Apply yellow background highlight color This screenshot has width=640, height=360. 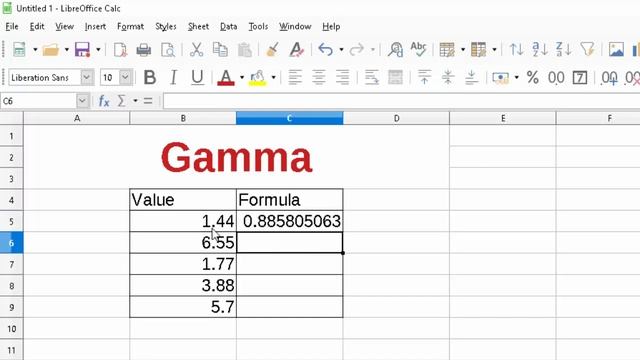click(258, 78)
